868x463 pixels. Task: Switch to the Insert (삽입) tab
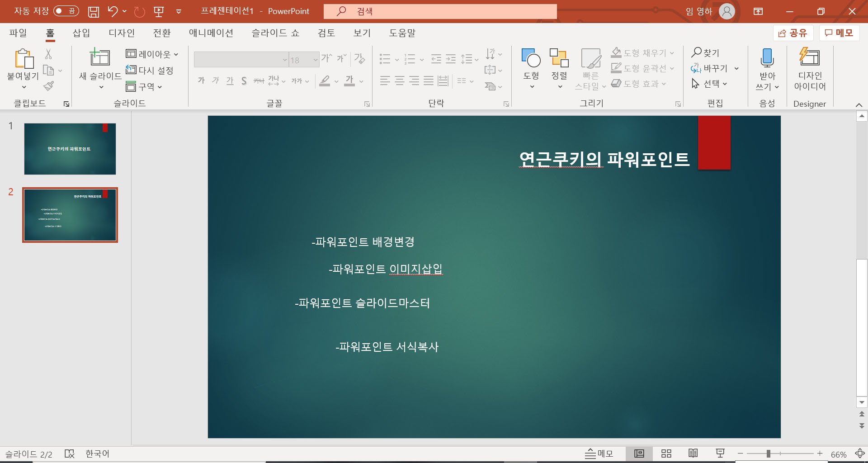[x=81, y=33]
